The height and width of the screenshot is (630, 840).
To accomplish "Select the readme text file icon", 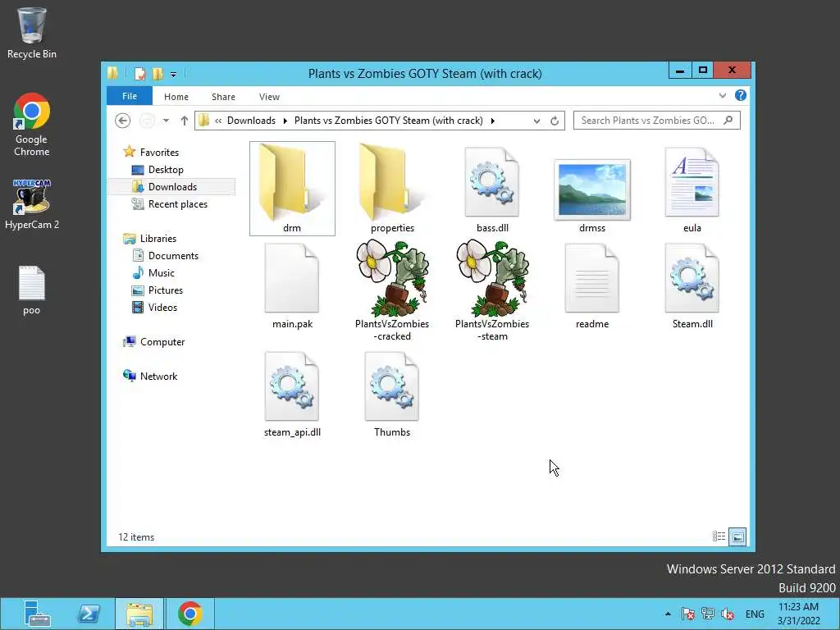I will 592,278.
